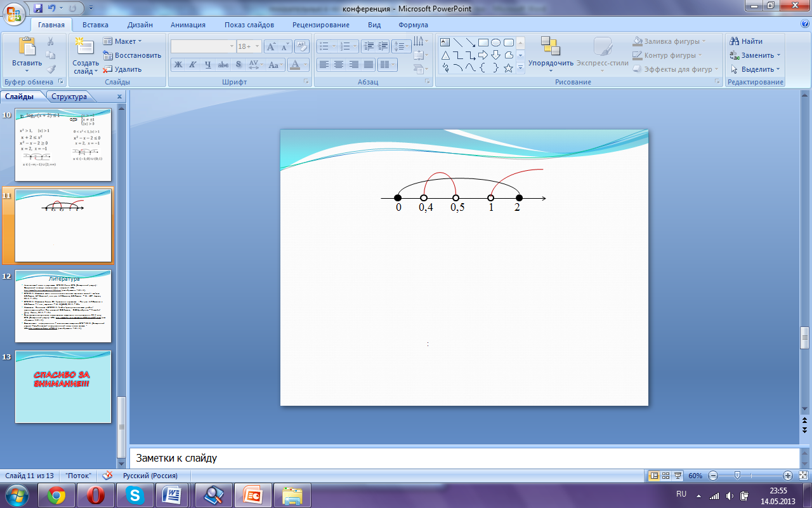Screen dimensions: 812x508
Task: Switch to the Структура pane tab
Action: click(69, 97)
